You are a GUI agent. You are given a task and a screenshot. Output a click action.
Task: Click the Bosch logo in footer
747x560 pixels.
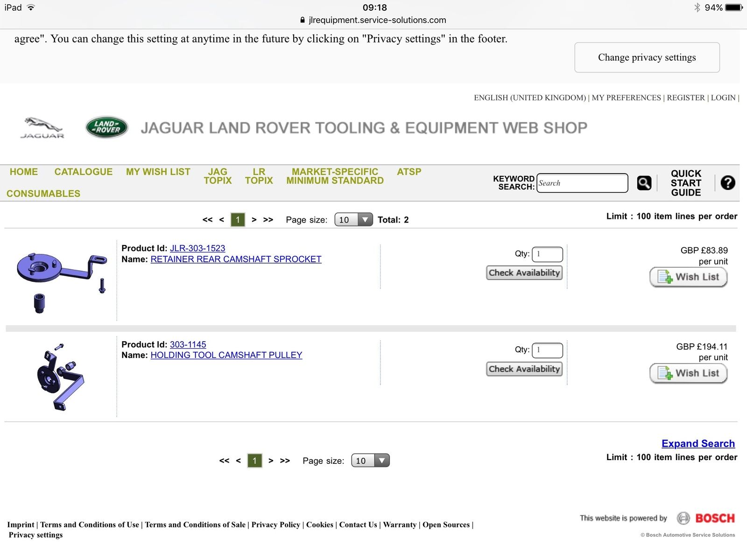click(x=706, y=518)
